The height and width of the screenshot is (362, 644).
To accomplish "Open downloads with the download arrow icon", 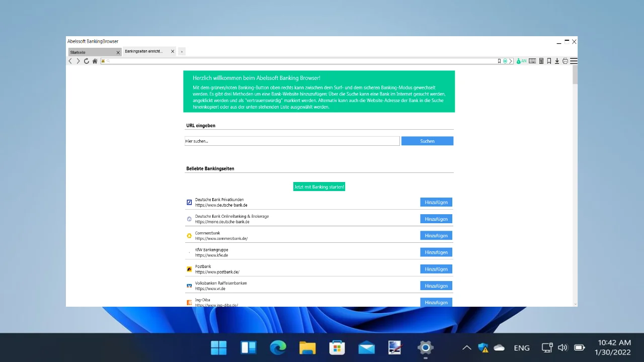I will (x=557, y=61).
